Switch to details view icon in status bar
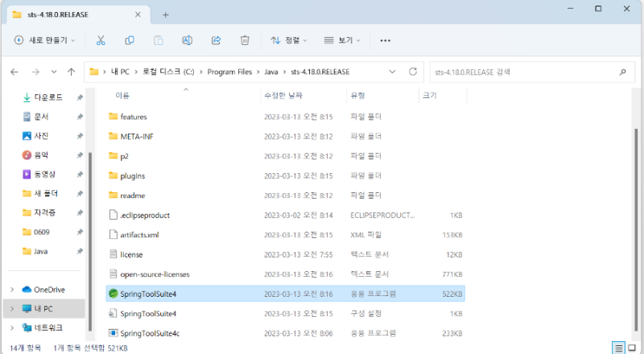 click(618, 348)
